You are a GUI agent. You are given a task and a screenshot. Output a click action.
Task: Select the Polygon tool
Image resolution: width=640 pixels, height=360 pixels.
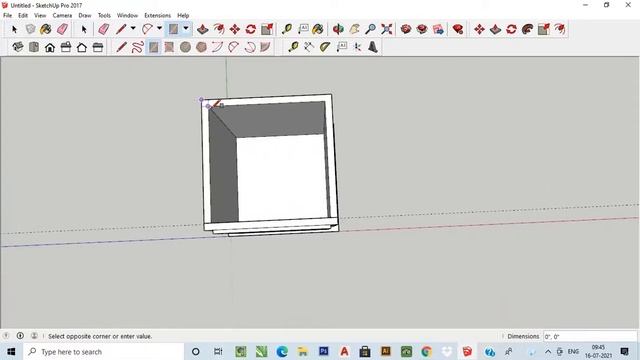tap(201, 47)
